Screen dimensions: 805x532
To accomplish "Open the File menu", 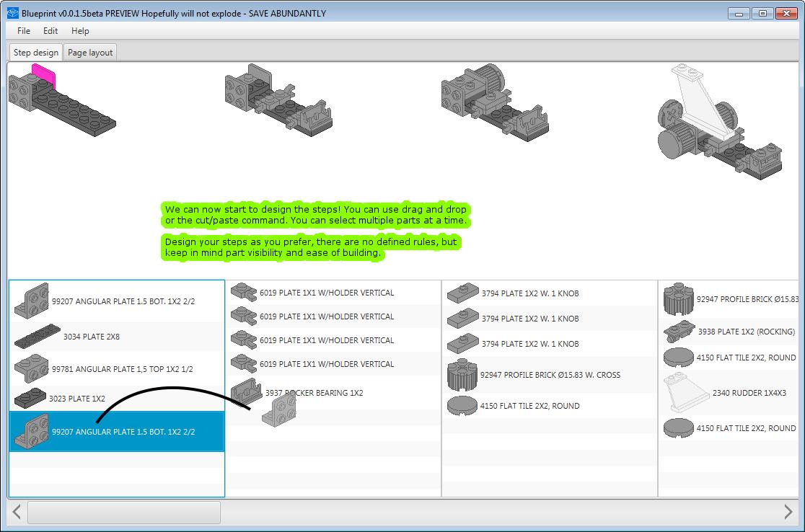I will 24,31.
